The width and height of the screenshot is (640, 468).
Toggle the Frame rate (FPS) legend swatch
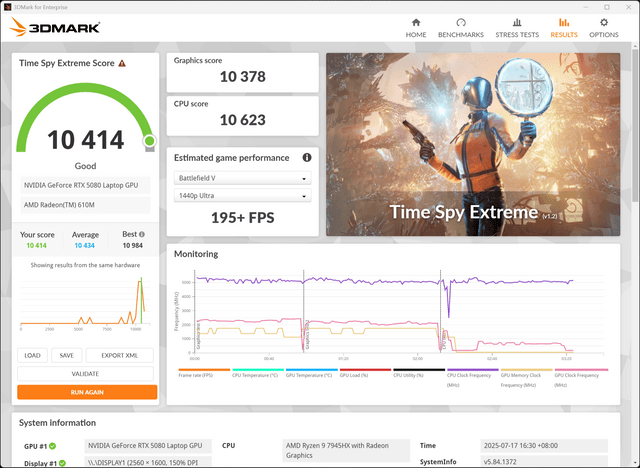[x=204, y=370]
